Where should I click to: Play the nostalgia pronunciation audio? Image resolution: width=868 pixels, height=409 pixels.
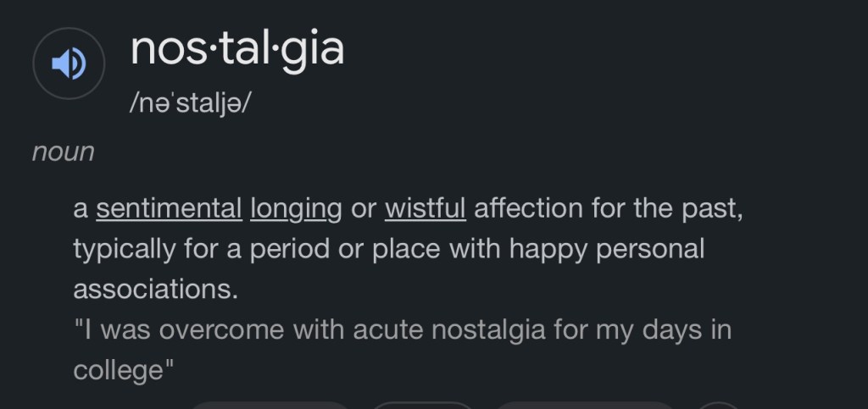69,64
